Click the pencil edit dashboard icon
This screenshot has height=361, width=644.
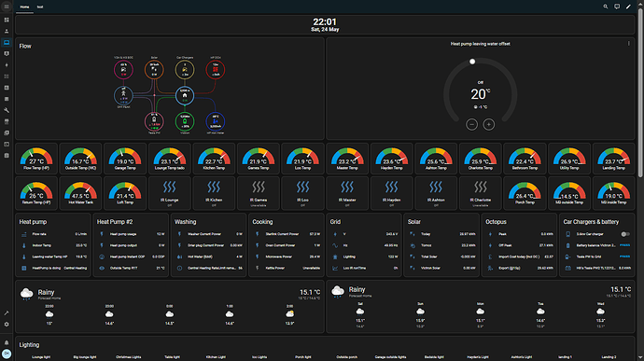(628, 7)
